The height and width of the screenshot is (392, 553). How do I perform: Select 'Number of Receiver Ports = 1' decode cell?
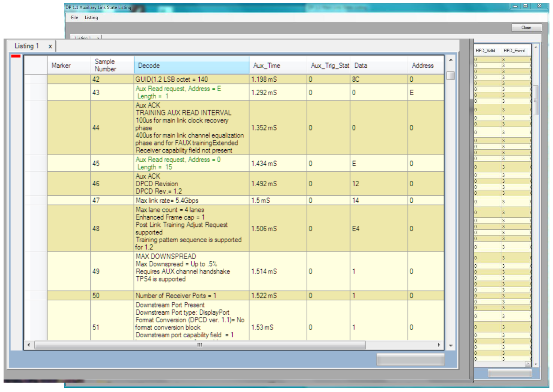[192, 295]
